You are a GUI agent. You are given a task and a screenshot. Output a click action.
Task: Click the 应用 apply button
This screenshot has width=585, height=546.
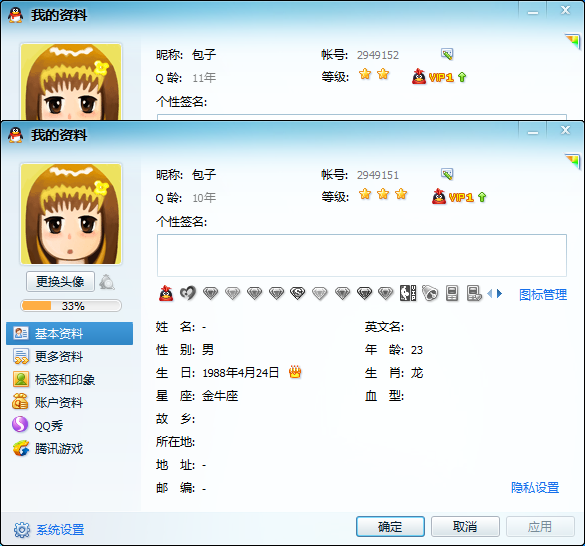pos(540,527)
